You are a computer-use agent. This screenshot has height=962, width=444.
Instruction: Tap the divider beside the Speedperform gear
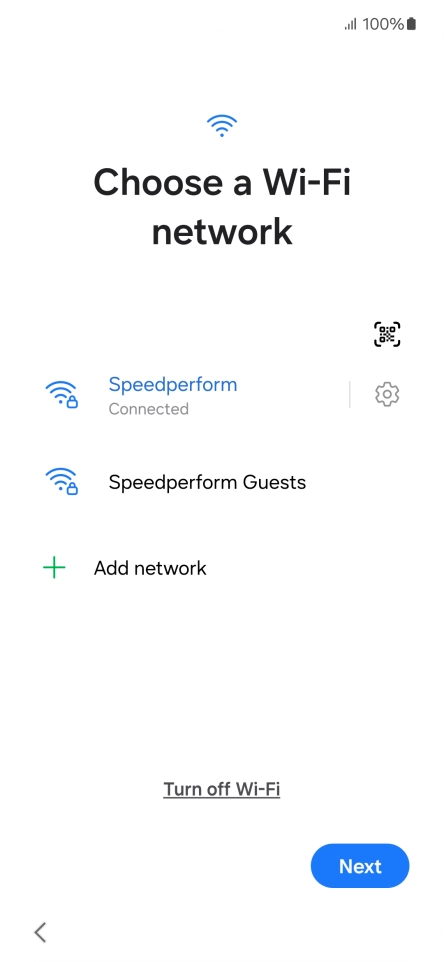[350, 394]
